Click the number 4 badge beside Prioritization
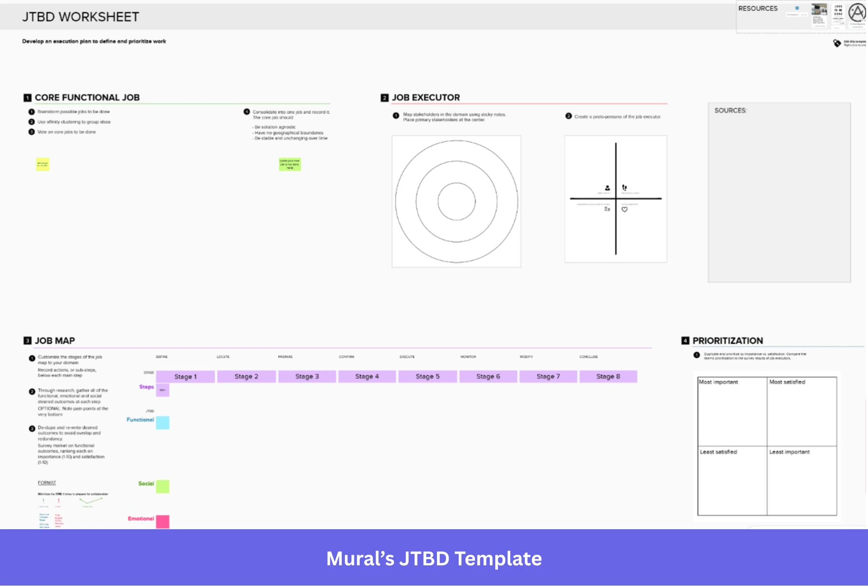 click(685, 341)
